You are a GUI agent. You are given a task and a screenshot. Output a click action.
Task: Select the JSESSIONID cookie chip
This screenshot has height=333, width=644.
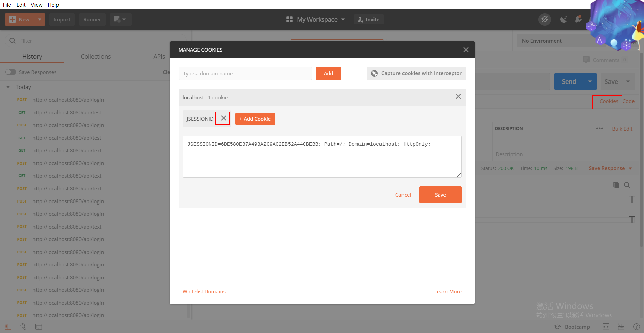(x=200, y=119)
